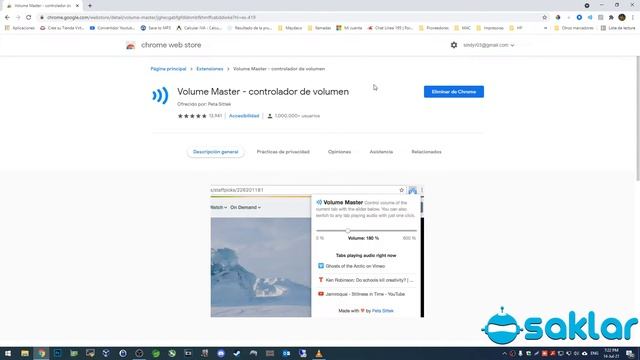The image size is (640, 360).
Task: Open Outlook from the taskbar
Action: 286,353
